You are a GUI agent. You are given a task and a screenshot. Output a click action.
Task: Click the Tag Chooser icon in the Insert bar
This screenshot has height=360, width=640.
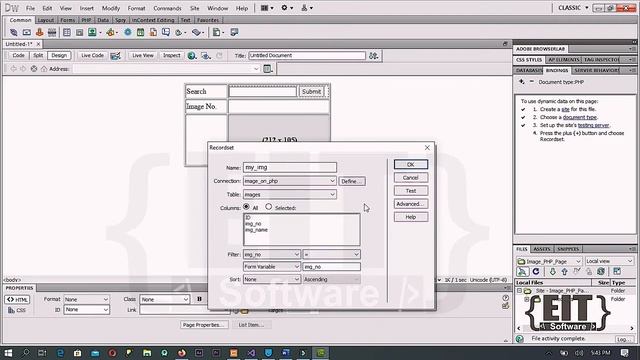click(234, 32)
